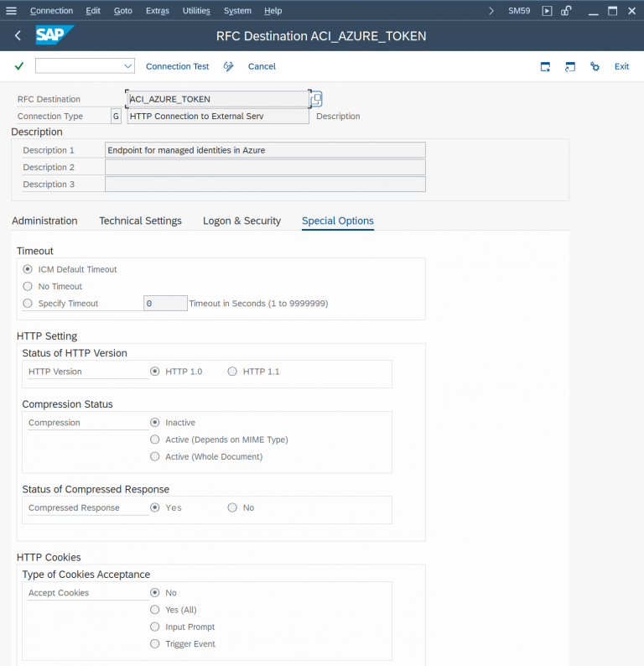
Task: Select the No Timeout radio button
Action: click(x=28, y=286)
